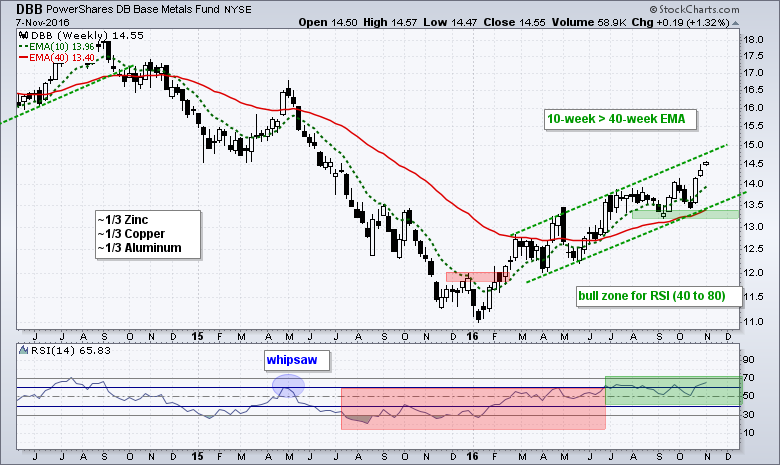The height and width of the screenshot is (465, 780).
Task: Click the green shaded RSI bull zone
Action: 673,390
